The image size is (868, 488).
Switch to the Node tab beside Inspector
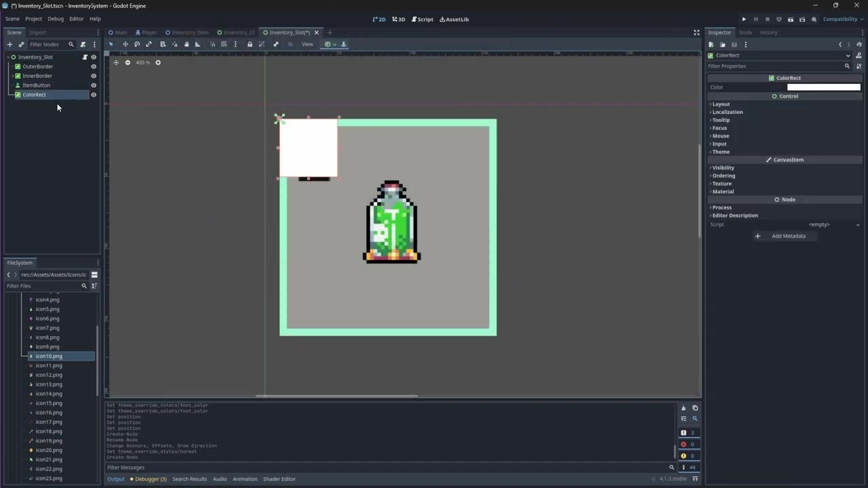(x=745, y=33)
